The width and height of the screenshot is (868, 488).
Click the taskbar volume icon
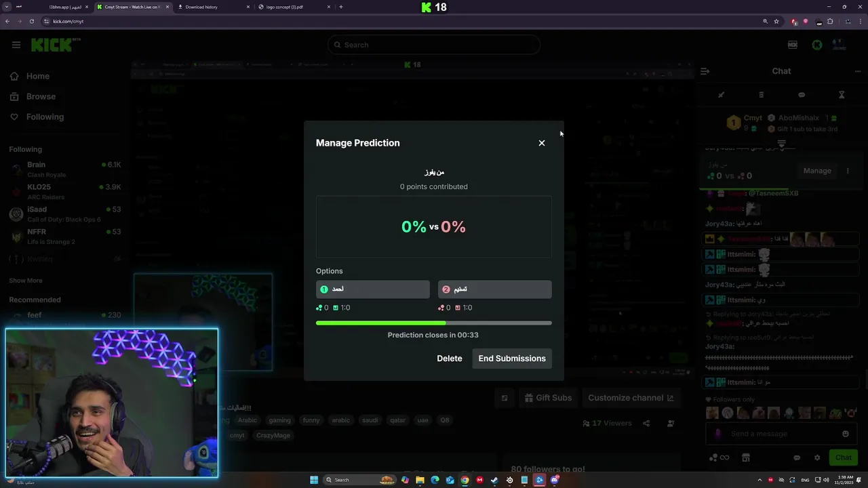click(827, 480)
